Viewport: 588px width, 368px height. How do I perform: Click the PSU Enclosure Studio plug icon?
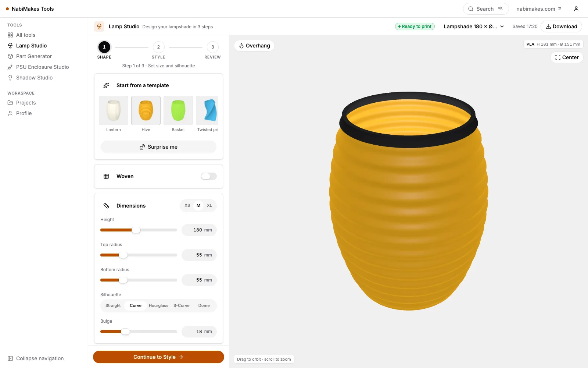click(10, 67)
